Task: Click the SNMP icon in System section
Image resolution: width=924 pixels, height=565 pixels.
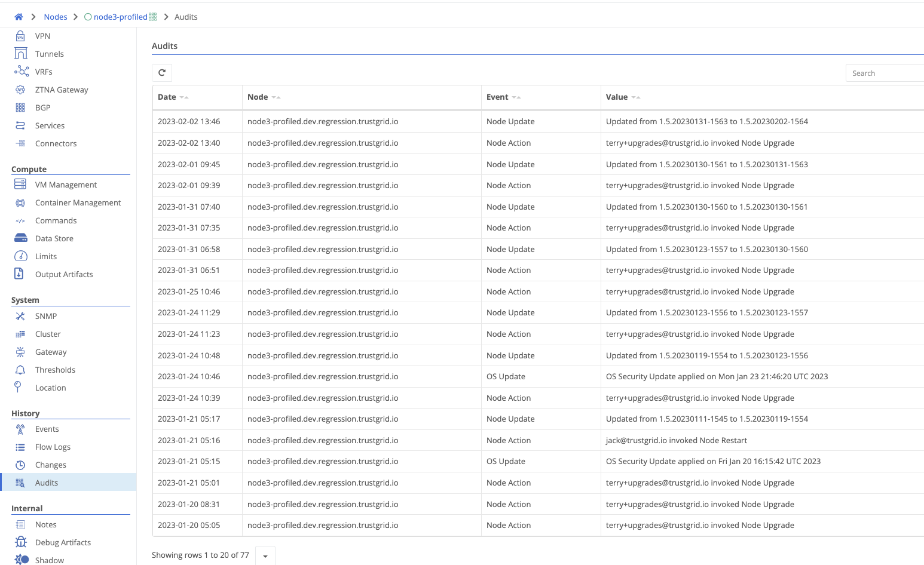Action: (x=20, y=316)
